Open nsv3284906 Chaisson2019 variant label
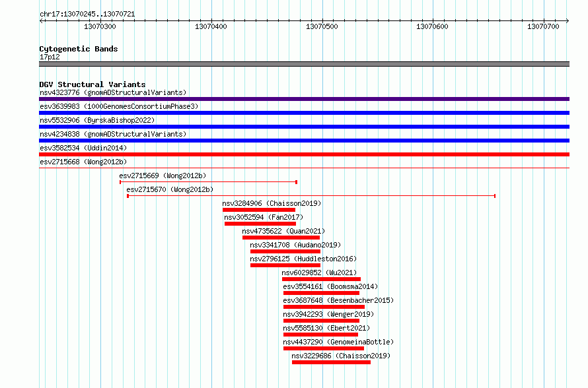This screenshot has height=388, width=588. (272, 203)
